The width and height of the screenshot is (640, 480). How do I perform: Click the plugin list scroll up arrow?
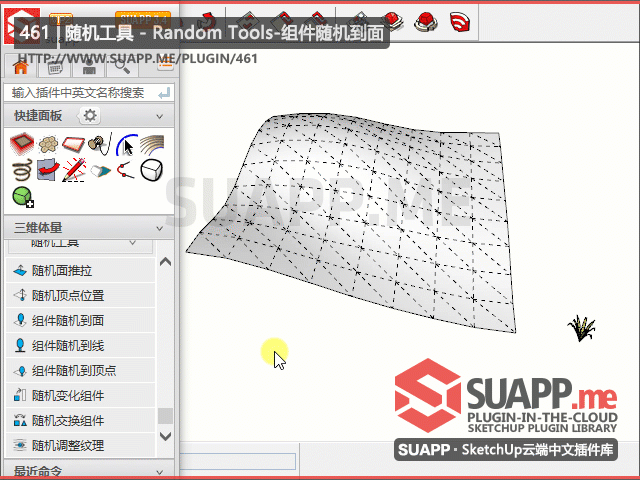(x=165, y=262)
